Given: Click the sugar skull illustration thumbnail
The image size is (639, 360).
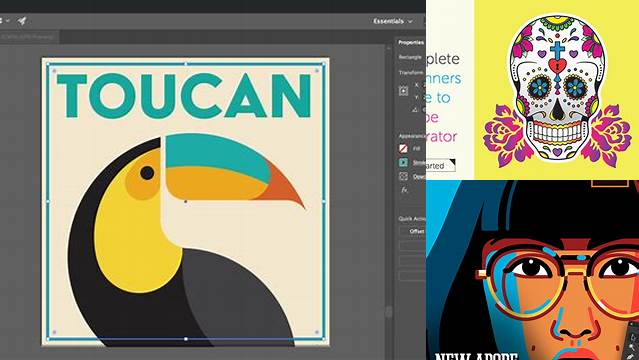Looking at the screenshot, I should 557,90.
